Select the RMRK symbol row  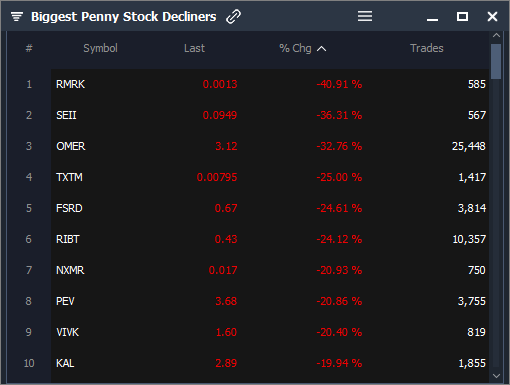(270, 84)
